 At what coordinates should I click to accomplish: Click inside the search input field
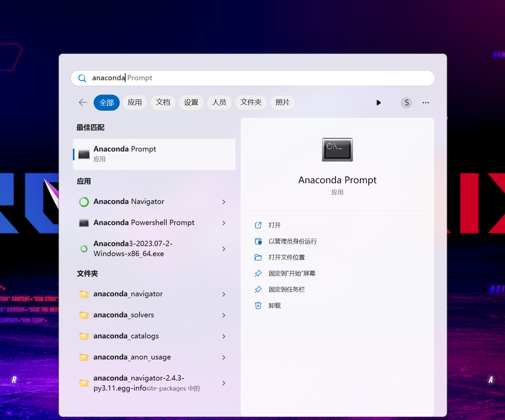coord(234,78)
